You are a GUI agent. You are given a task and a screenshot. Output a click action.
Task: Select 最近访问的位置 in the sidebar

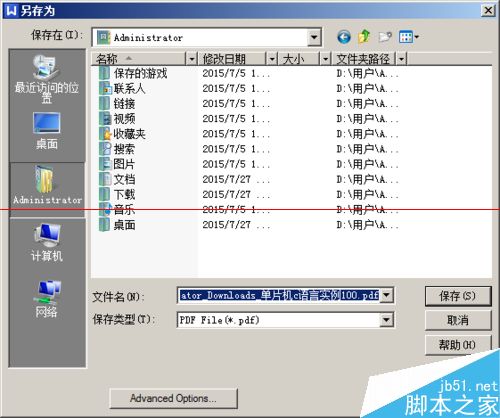coord(47,78)
